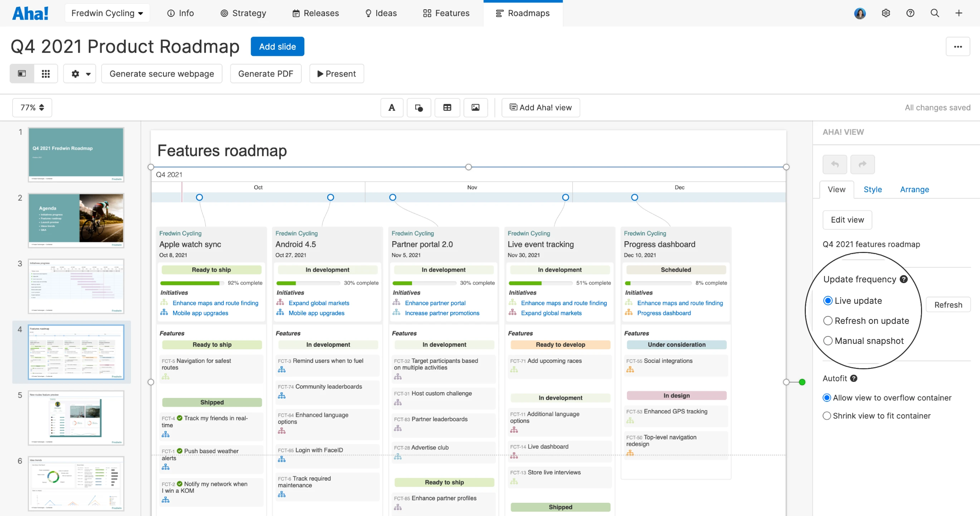The width and height of the screenshot is (980, 516).
Task: Open the Releases menu
Action: [x=315, y=13]
